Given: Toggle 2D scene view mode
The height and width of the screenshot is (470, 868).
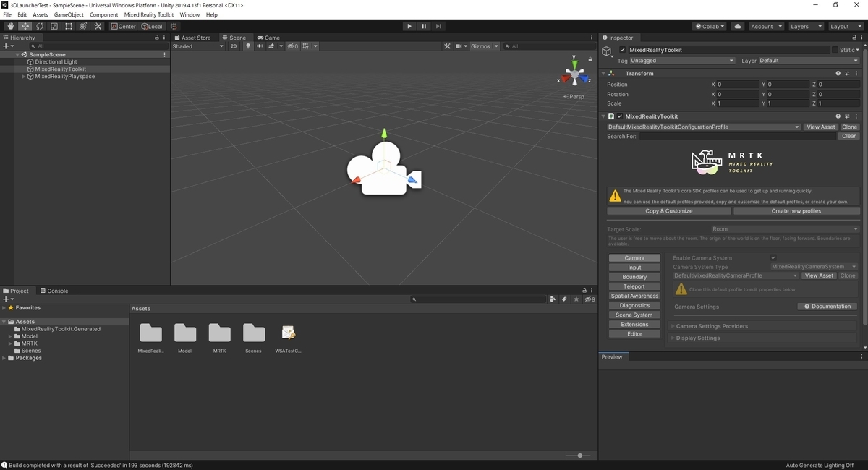Looking at the screenshot, I should (234, 46).
